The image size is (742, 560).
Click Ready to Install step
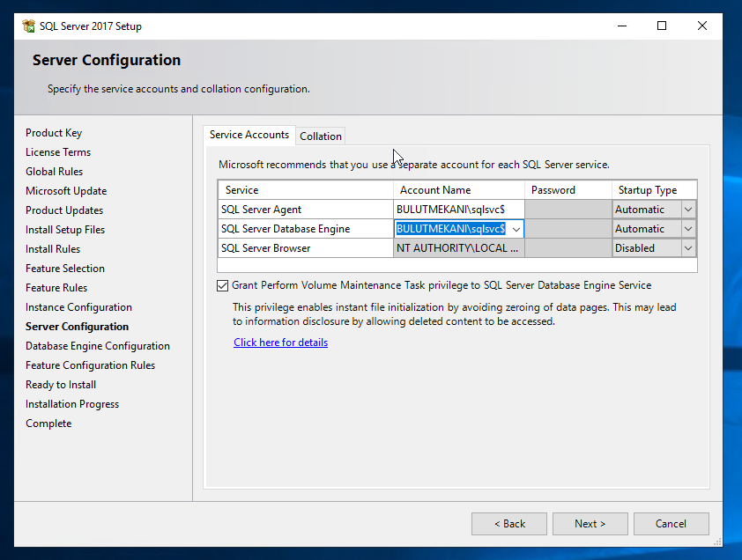pos(61,385)
